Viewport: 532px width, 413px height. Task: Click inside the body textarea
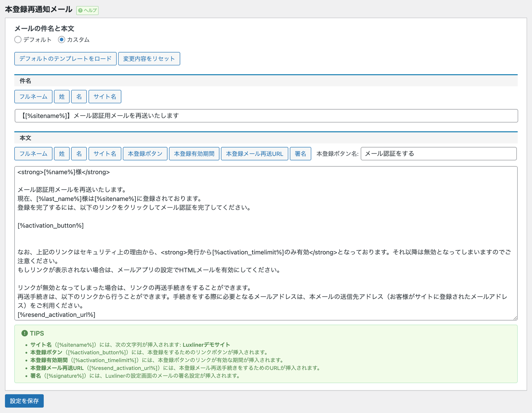click(x=266, y=236)
